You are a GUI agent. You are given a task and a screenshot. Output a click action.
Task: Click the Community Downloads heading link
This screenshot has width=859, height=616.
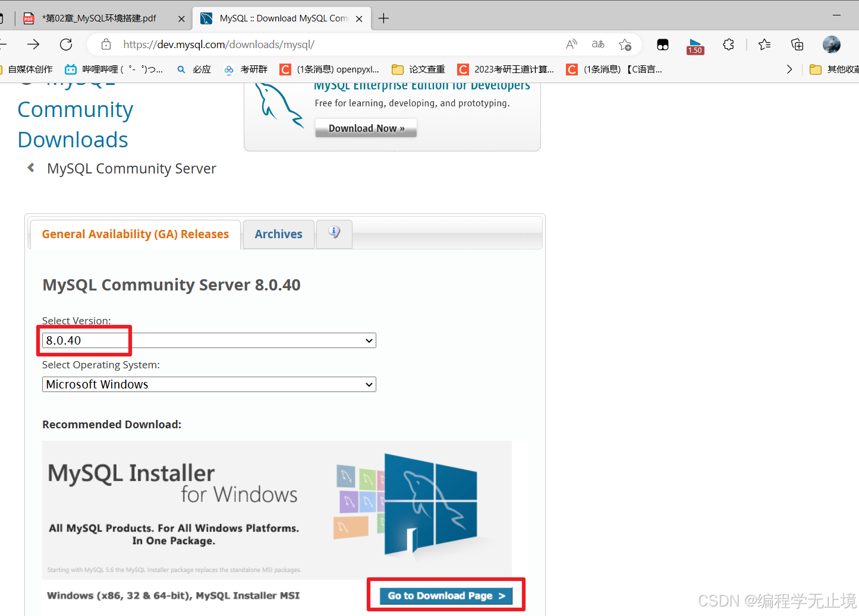coord(75,125)
